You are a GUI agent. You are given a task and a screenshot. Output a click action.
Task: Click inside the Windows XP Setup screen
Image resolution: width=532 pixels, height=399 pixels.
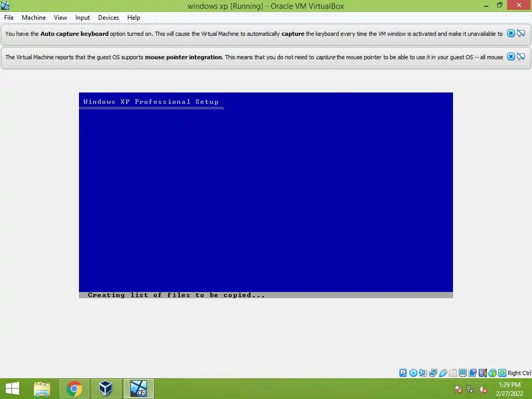(266, 195)
